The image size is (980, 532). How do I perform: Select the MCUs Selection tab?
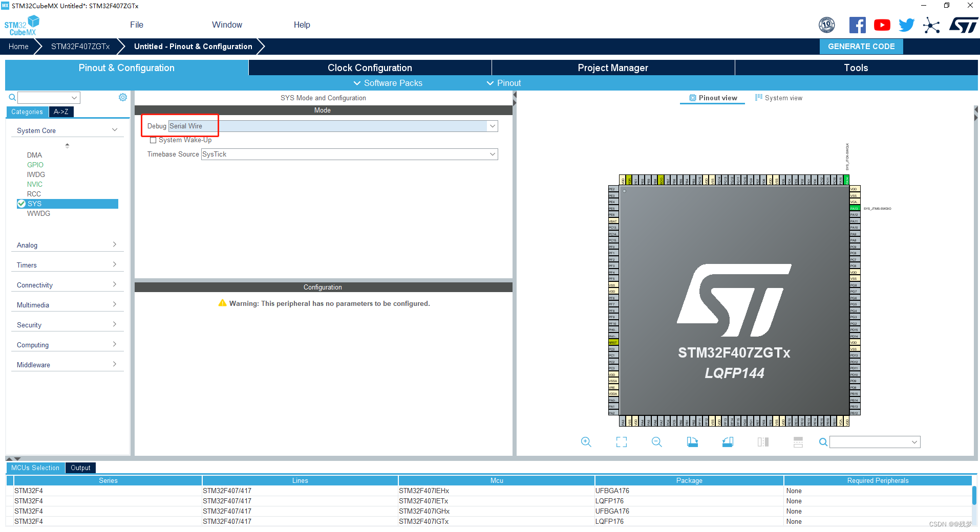click(x=35, y=468)
